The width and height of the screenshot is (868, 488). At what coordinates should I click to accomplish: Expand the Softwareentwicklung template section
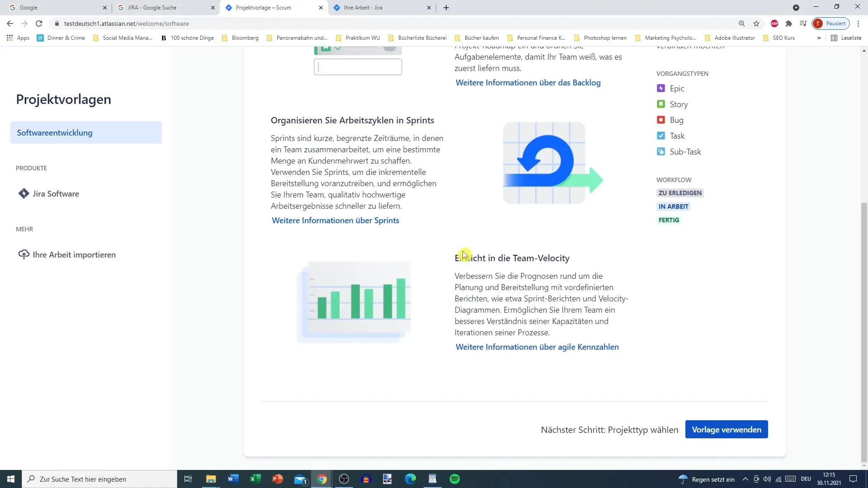pos(86,133)
